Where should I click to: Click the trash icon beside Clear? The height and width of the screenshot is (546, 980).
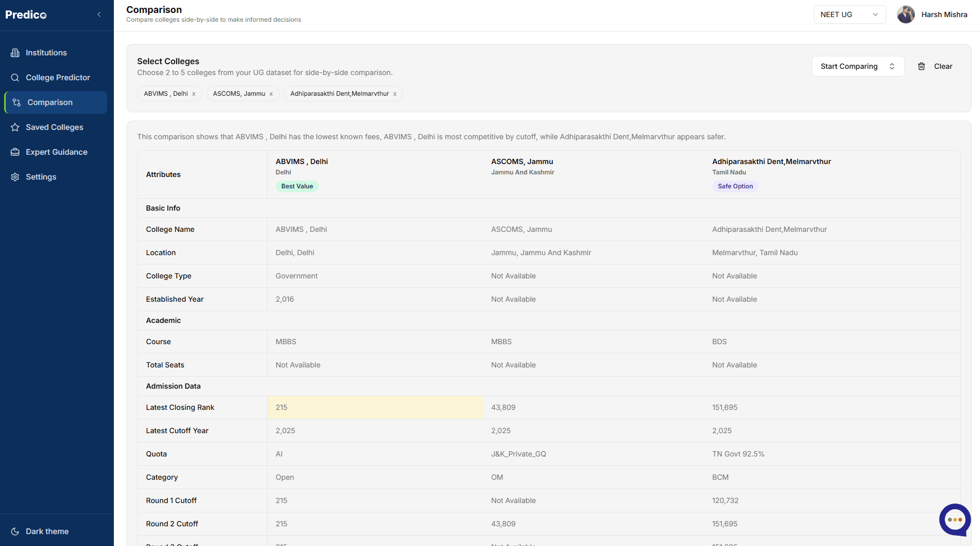tap(922, 66)
